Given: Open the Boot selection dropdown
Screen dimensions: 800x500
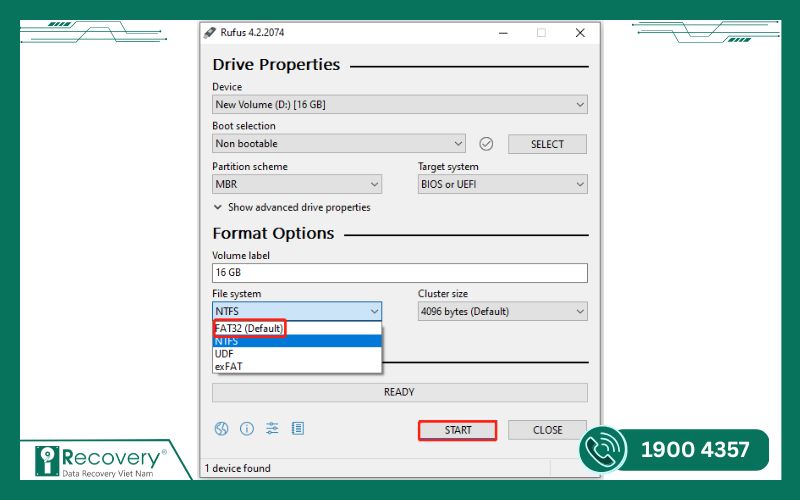Looking at the screenshot, I should point(338,144).
